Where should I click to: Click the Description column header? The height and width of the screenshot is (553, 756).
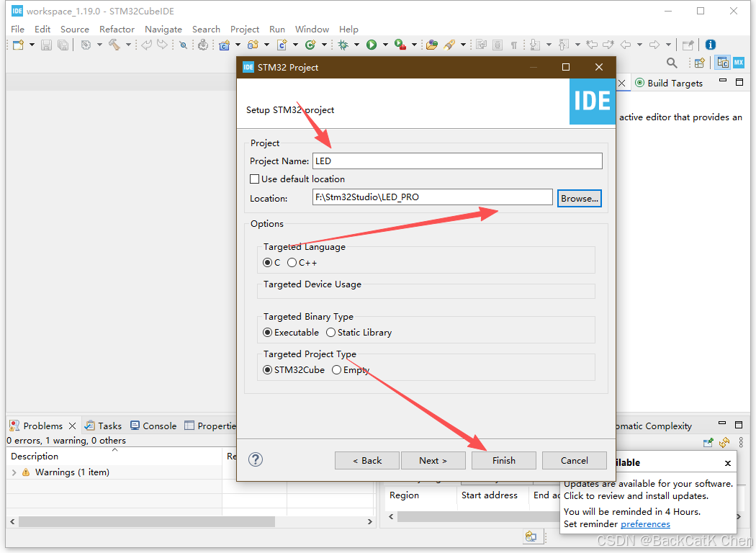click(114, 456)
